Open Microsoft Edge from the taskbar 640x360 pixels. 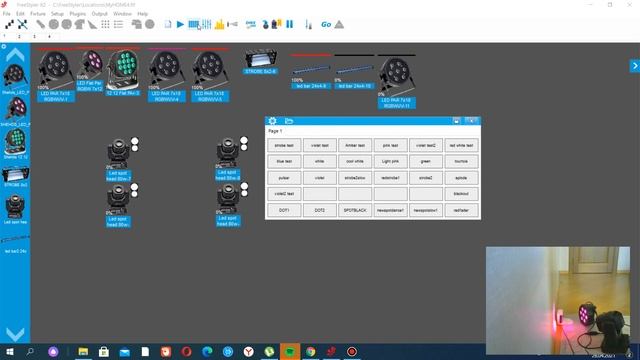point(207,351)
